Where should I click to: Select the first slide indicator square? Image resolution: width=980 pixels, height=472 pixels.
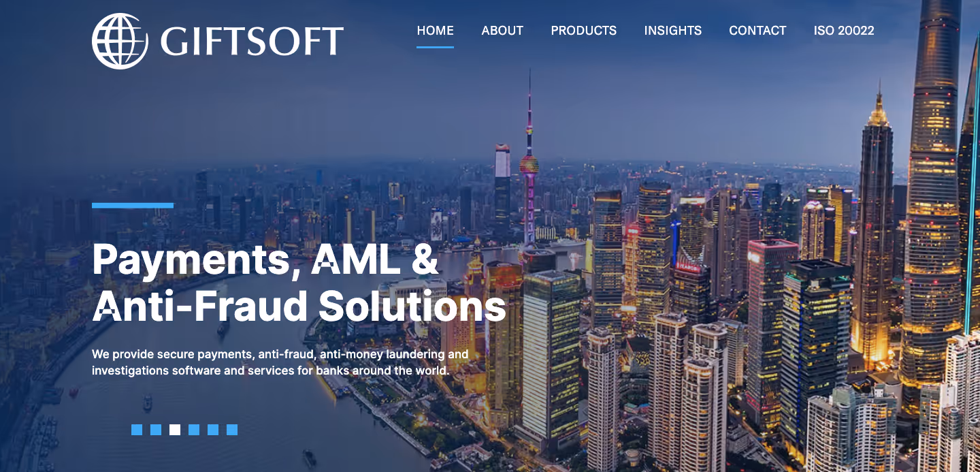tap(137, 430)
